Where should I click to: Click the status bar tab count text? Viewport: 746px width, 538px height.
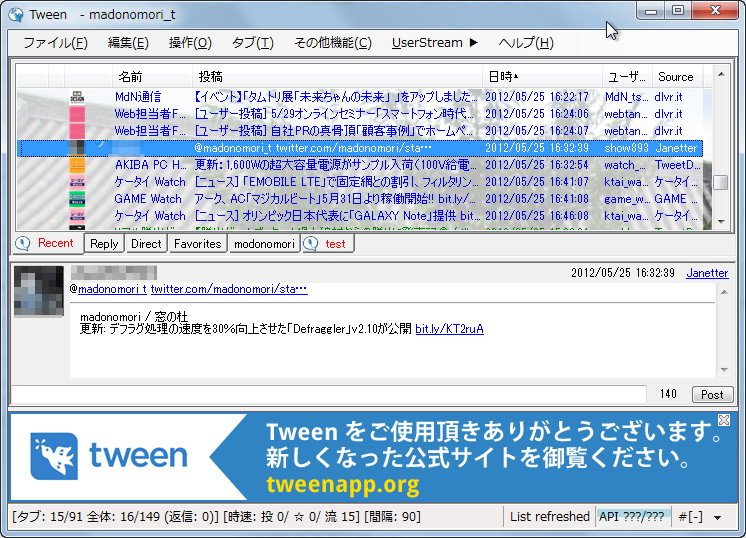tap(216, 517)
